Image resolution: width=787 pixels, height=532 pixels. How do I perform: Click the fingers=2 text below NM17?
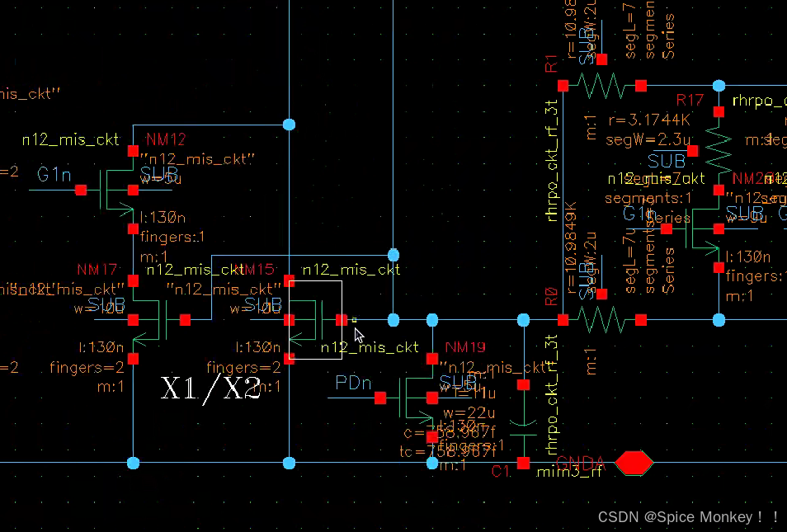click(x=87, y=368)
